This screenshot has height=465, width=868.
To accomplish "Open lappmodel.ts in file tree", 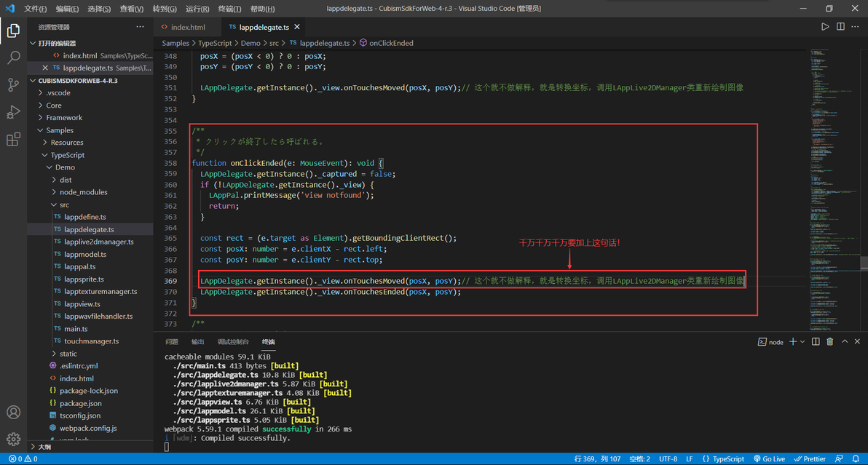I will coord(85,255).
